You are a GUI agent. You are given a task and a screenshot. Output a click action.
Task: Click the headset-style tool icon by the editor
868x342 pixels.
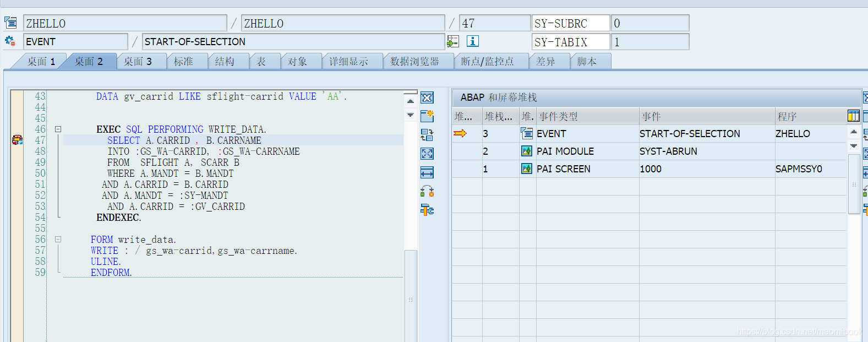[427, 191]
